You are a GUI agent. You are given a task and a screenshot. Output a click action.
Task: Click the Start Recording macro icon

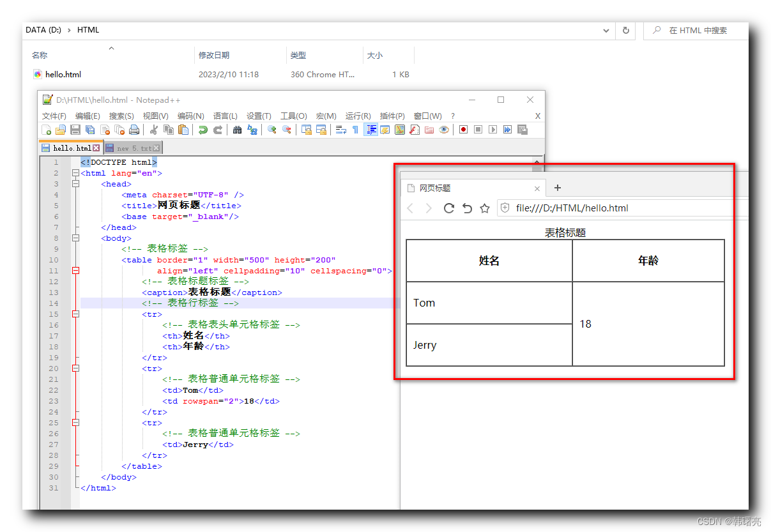(463, 130)
